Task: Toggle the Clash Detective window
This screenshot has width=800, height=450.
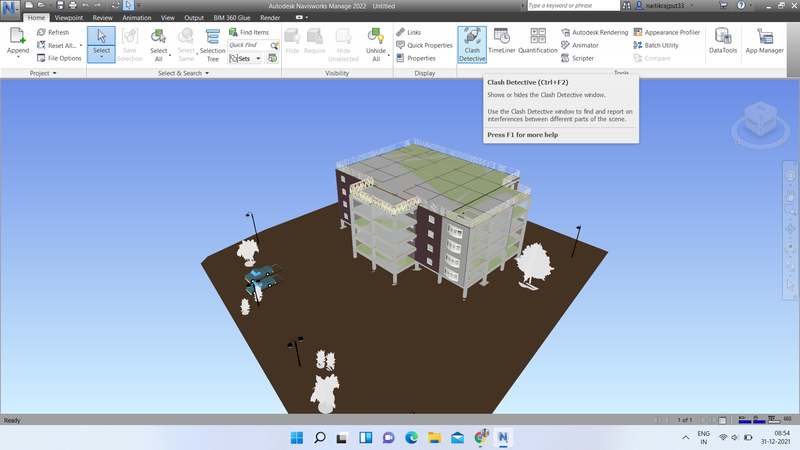Action: click(x=472, y=45)
